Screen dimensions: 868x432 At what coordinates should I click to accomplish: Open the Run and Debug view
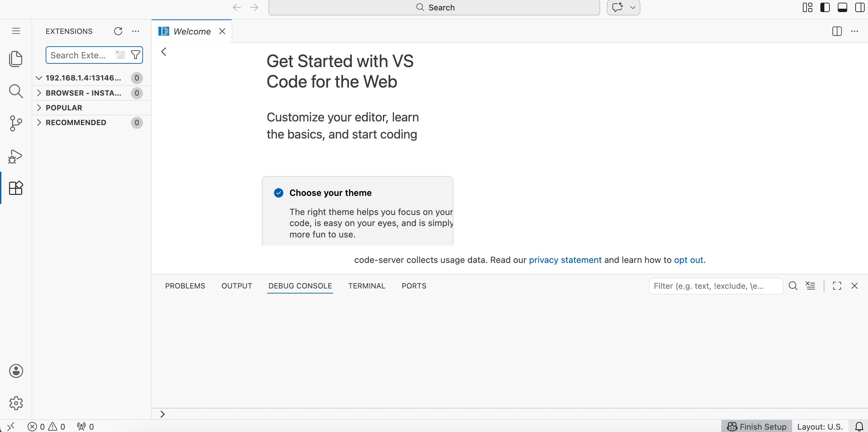tap(16, 156)
